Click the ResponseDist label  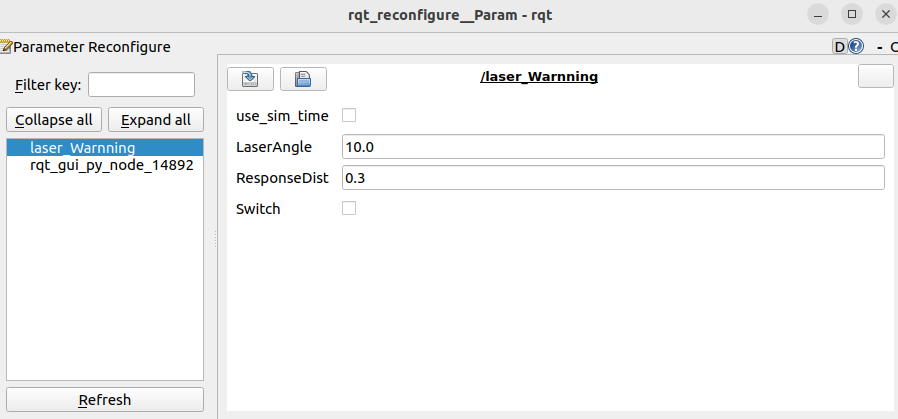pos(282,178)
